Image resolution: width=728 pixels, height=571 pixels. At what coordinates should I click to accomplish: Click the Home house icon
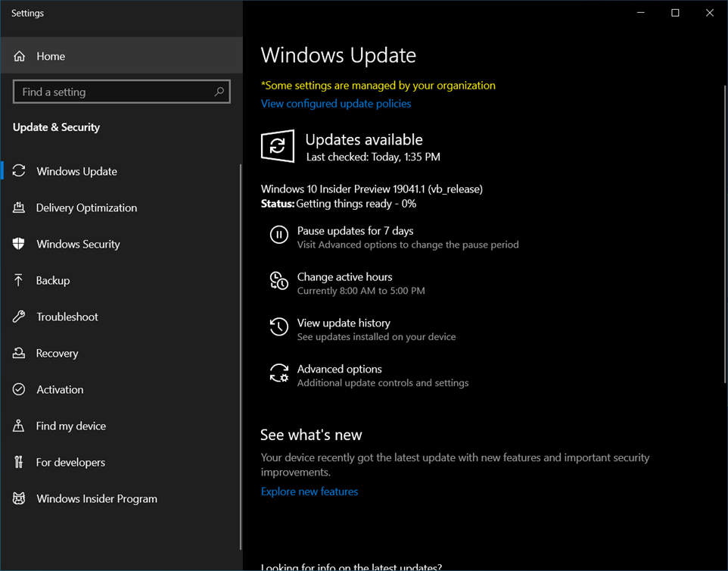(x=19, y=56)
